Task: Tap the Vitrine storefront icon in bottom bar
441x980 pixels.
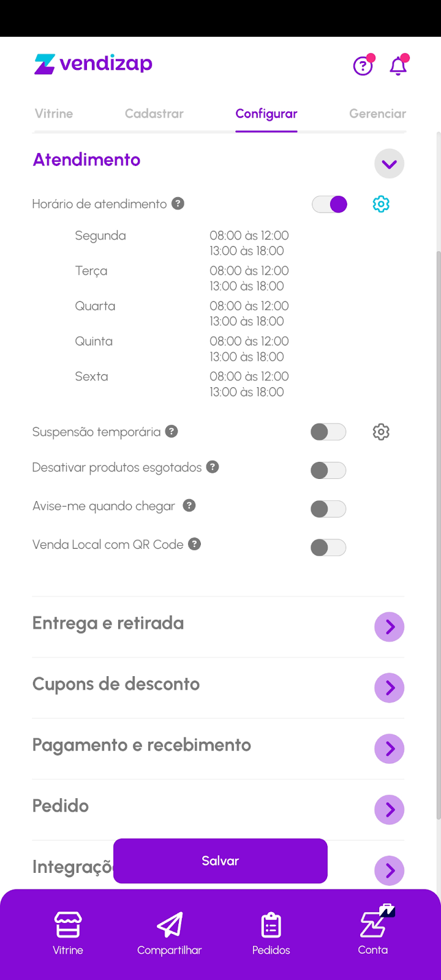Action: click(68, 925)
